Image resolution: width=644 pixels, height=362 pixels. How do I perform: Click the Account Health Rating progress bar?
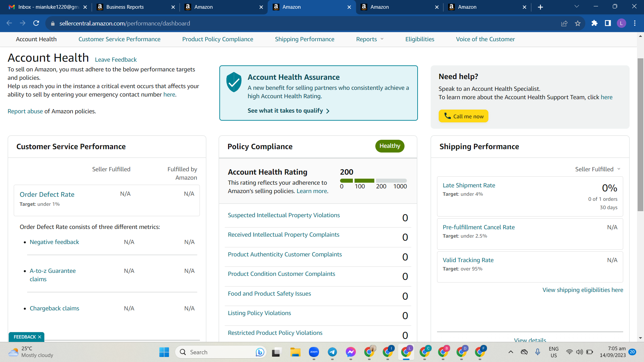pyautogui.click(x=373, y=181)
